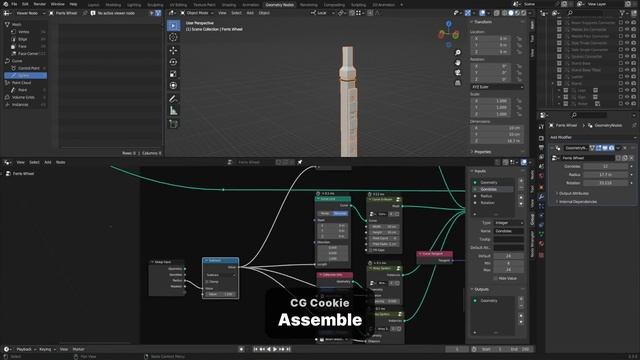Click the viewport zoom magnifier icon
The width and height of the screenshot is (640, 360).
[458, 53]
